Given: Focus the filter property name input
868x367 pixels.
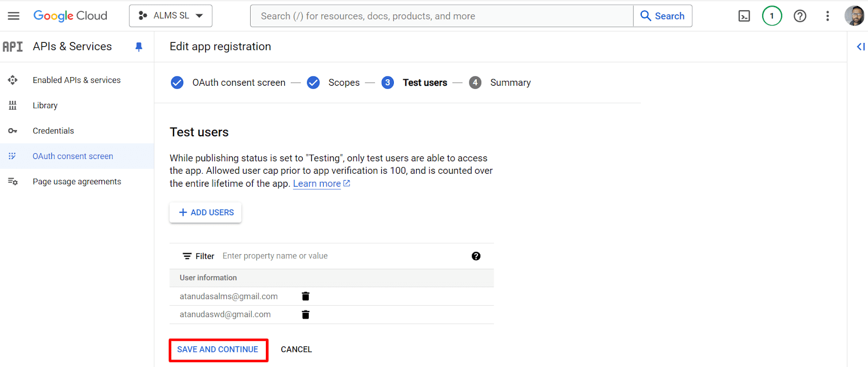Looking at the screenshot, I should 342,256.
